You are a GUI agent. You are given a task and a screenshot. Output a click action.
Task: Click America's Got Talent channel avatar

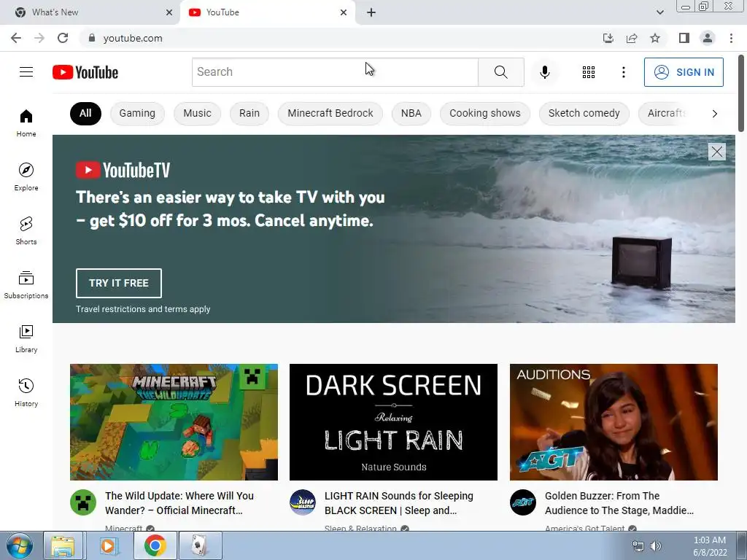(x=522, y=502)
